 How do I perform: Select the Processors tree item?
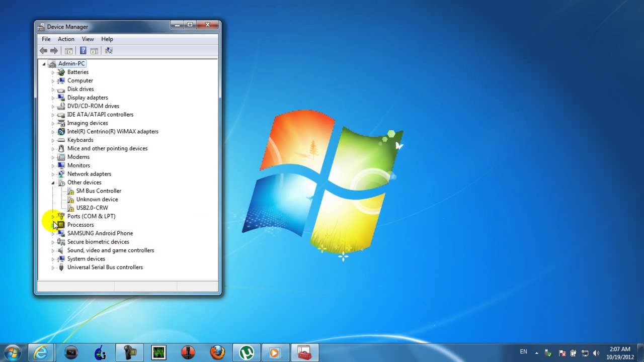80,225
